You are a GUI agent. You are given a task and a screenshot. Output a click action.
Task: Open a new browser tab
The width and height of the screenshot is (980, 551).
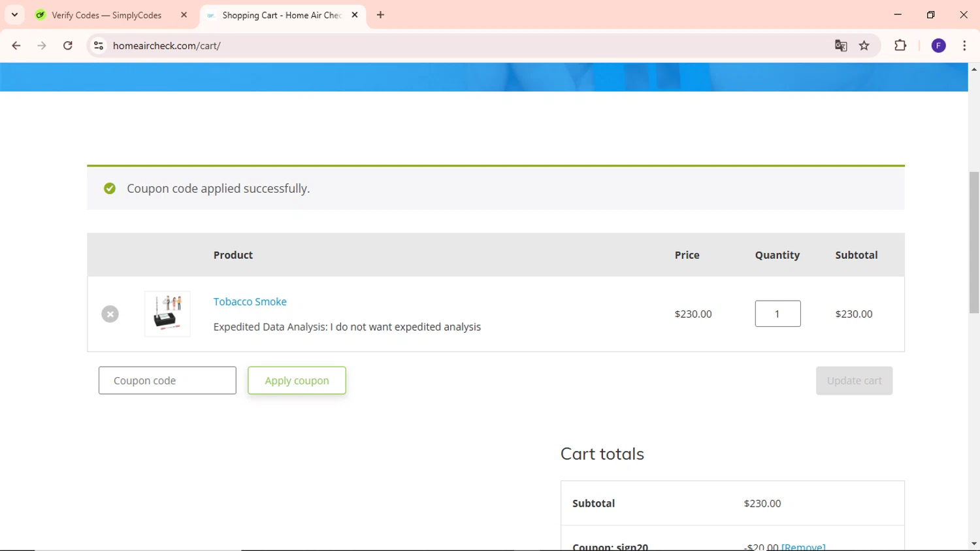pos(380,15)
